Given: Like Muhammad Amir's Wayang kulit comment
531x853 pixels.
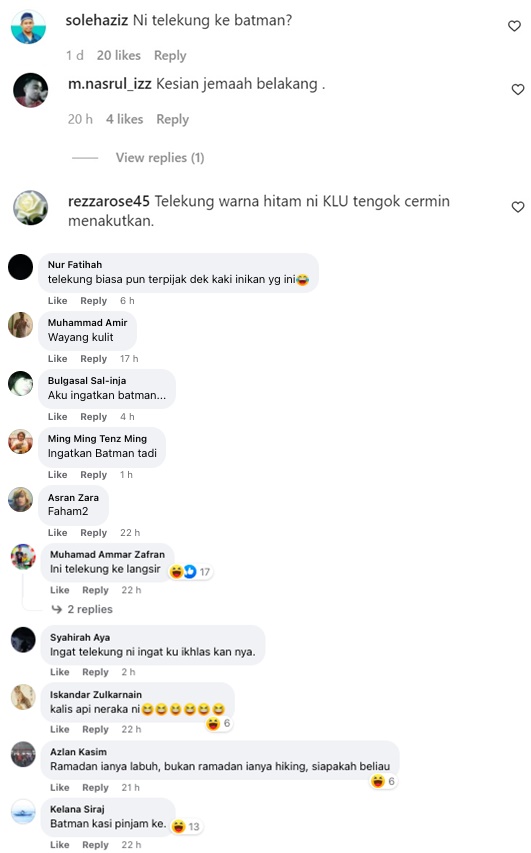Looking at the screenshot, I should (x=57, y=359).
